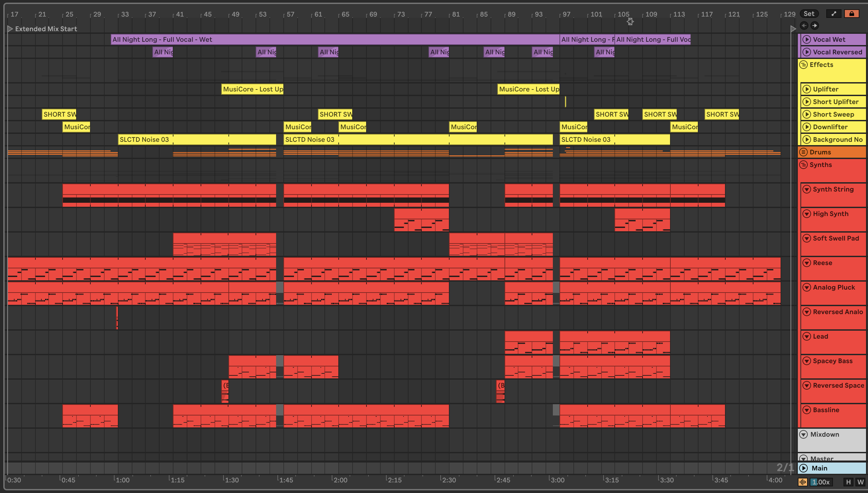Unfold the Vocal Reversed track

point(807,52)
